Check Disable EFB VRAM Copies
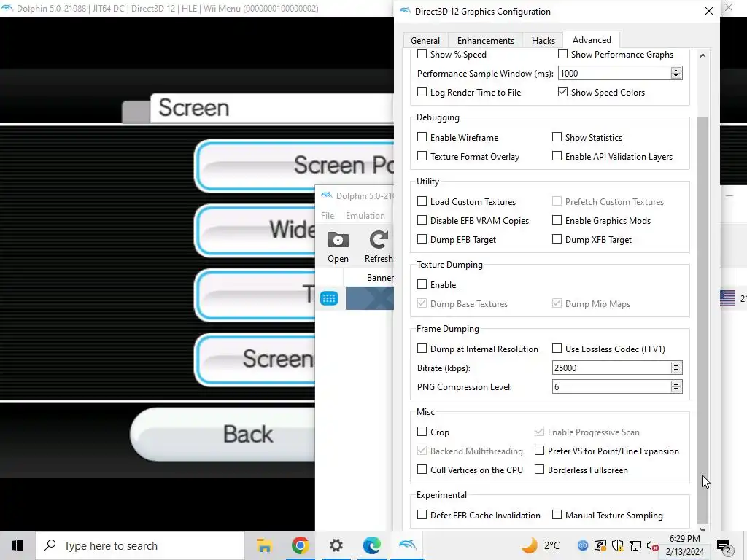The image size is (747, 560). click(x=422, y=220)
